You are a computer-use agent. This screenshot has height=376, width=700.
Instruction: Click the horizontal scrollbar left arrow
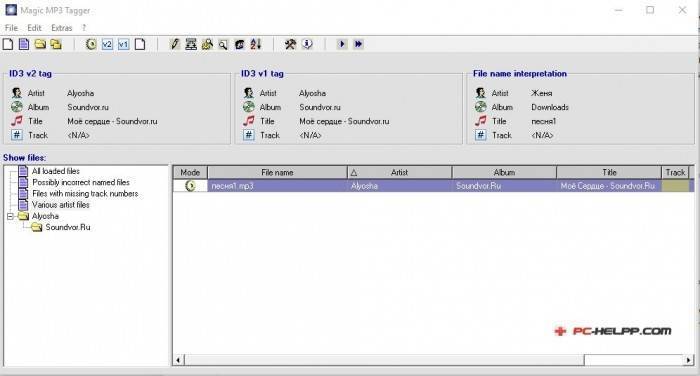click(179, 359)
